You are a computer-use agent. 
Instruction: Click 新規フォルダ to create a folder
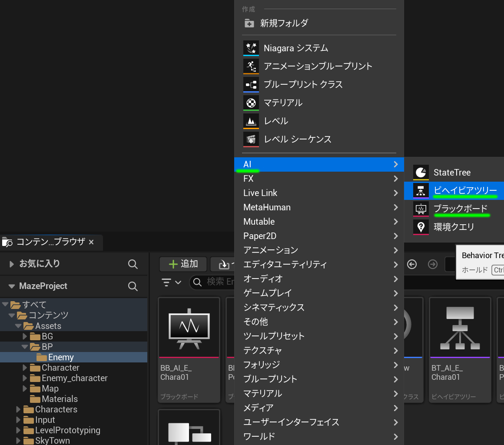tap(284, 23)
